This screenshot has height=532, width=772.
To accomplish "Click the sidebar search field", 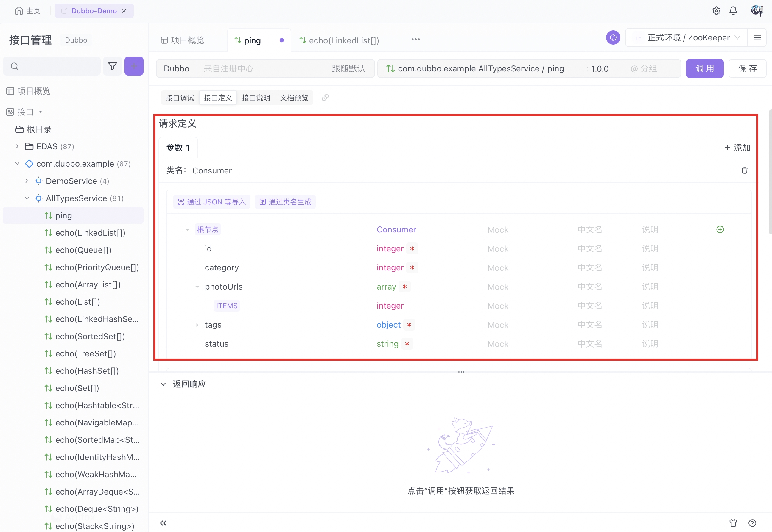I will 57,66.
